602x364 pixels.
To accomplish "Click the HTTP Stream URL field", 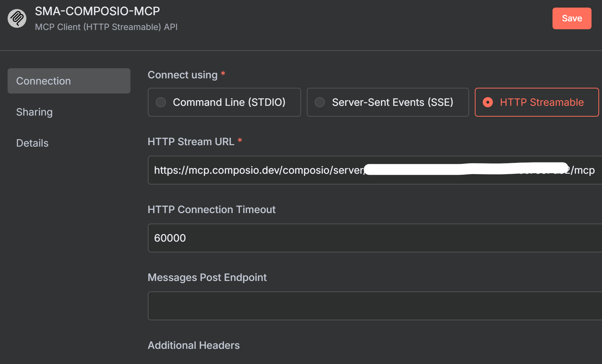I will click(375, 170).
